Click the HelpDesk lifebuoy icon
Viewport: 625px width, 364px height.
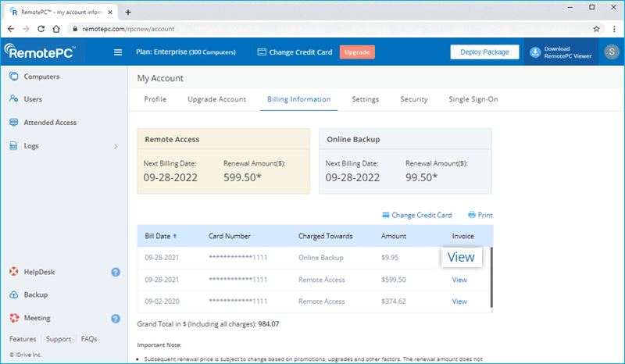[x=13, y=272]
